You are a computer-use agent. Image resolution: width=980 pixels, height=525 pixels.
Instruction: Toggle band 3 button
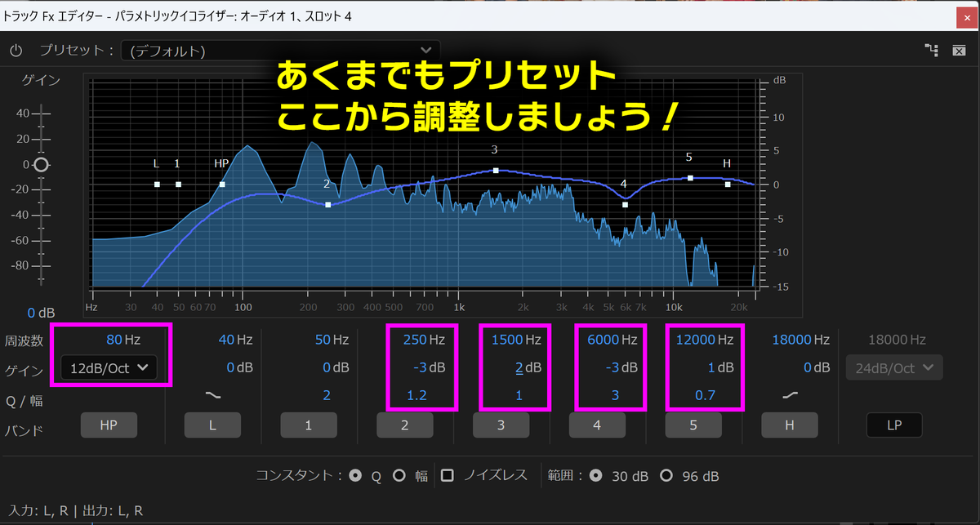coord(501,425)
